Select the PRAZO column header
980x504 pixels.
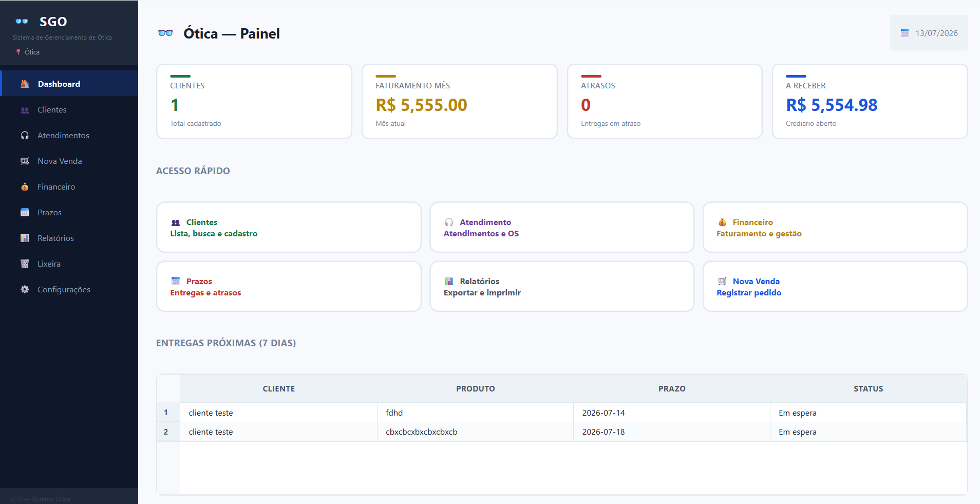(672, 389)
